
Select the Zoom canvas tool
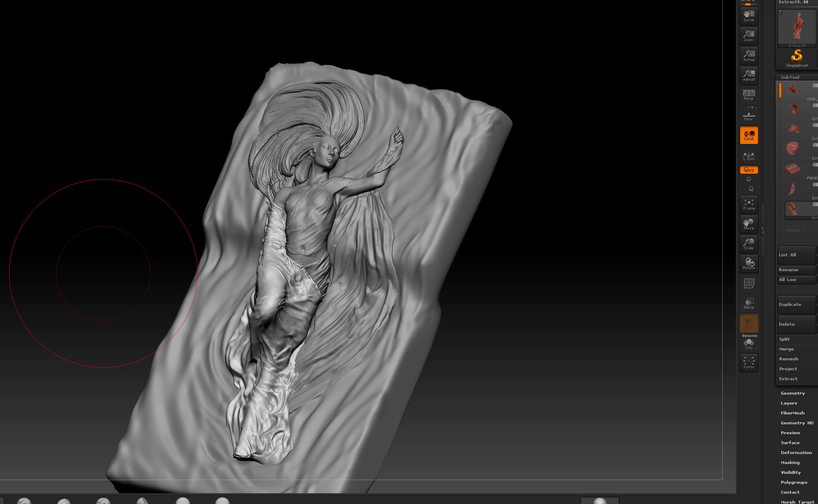tap(749, 35)
